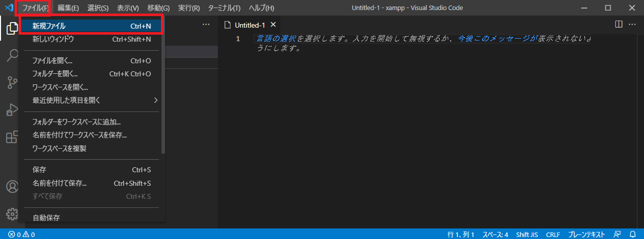The image size is (644, 239).
Task: Choose フォルダーをワークスペースに追加... entry
Action: (x=92, y=122)
